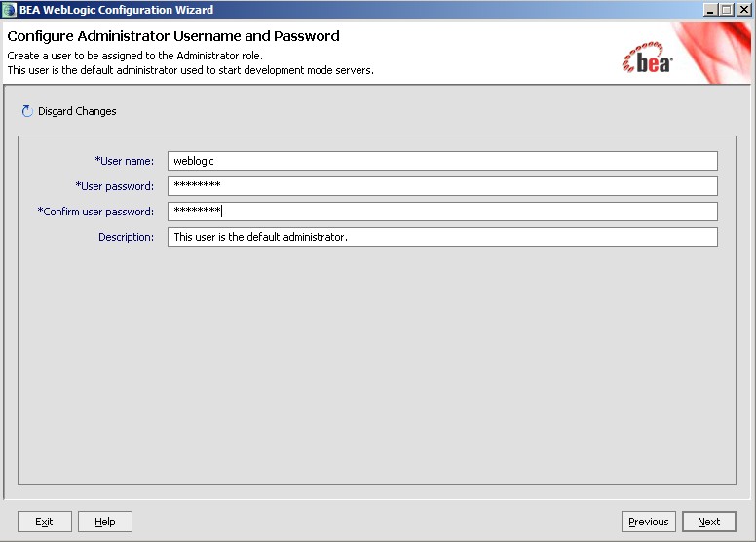This screenshot has width=756, height=542.
Task: Open Help for this wizard page
Action: tap(105, 522)
